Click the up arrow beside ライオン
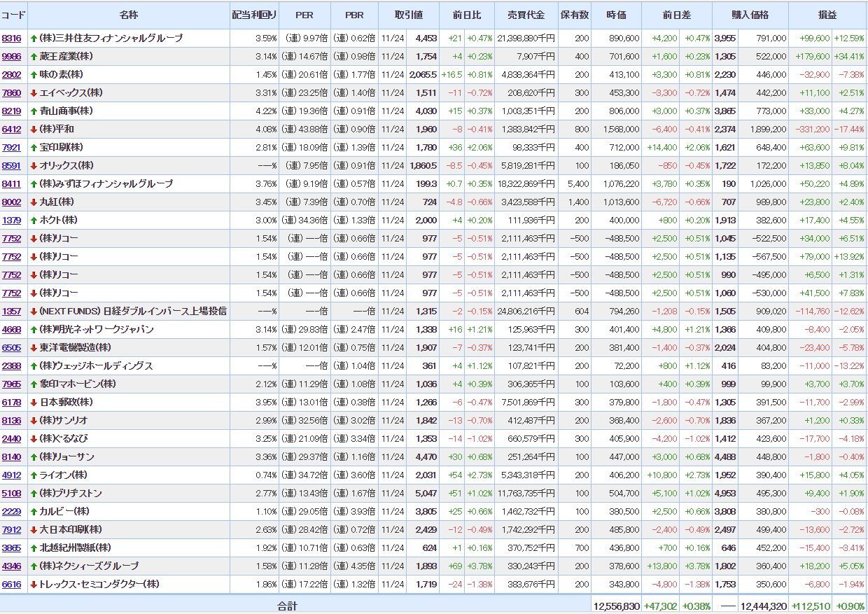Screen dimensions: 868x614 (34, 475)
